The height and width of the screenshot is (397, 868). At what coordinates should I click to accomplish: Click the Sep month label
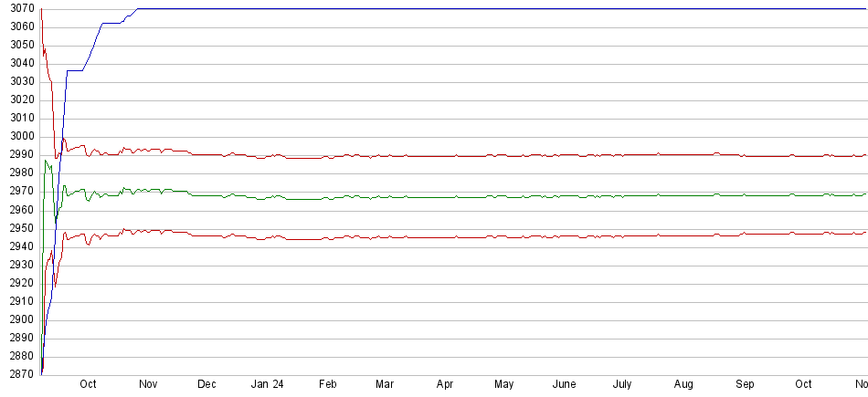click(x=745, y=385)
